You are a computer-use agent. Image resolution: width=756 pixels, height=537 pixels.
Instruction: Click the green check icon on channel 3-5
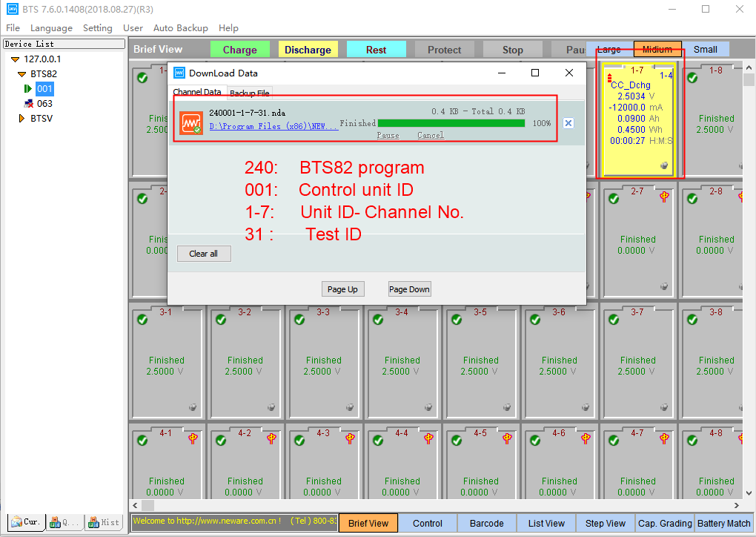[x=457, y=320]
